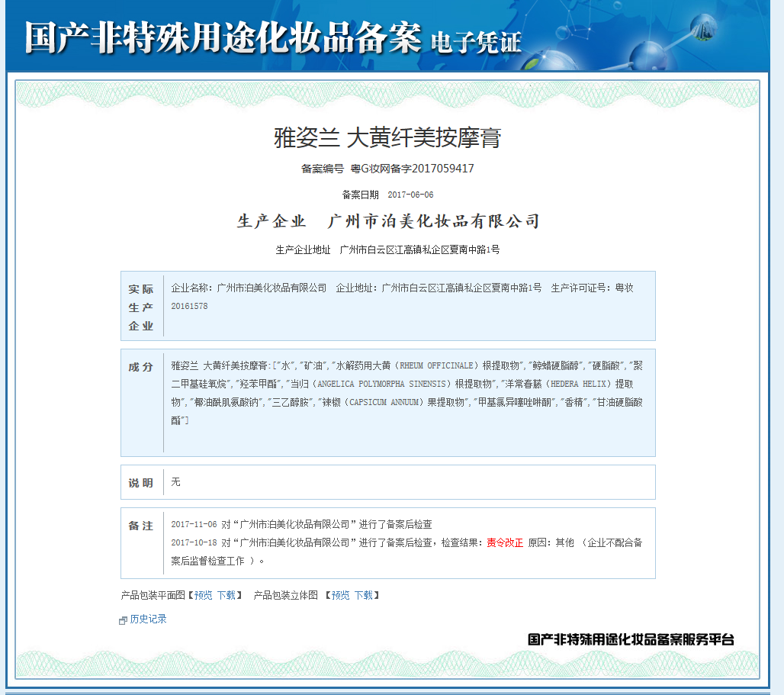The height and width of the screenshot is (695, 784).
Task: Select filing date 2017-06-06
Action: (410, 195)
